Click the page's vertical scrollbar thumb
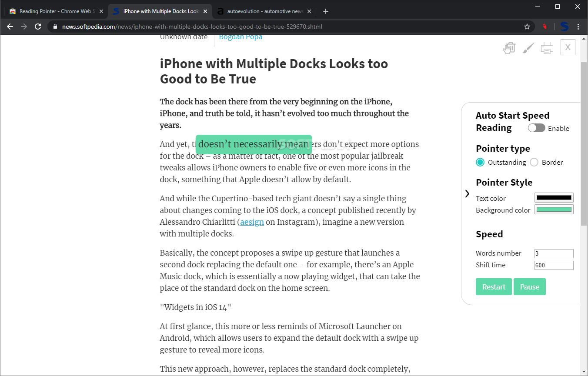This screenshot has height=376, width=588. click(584, 143)
